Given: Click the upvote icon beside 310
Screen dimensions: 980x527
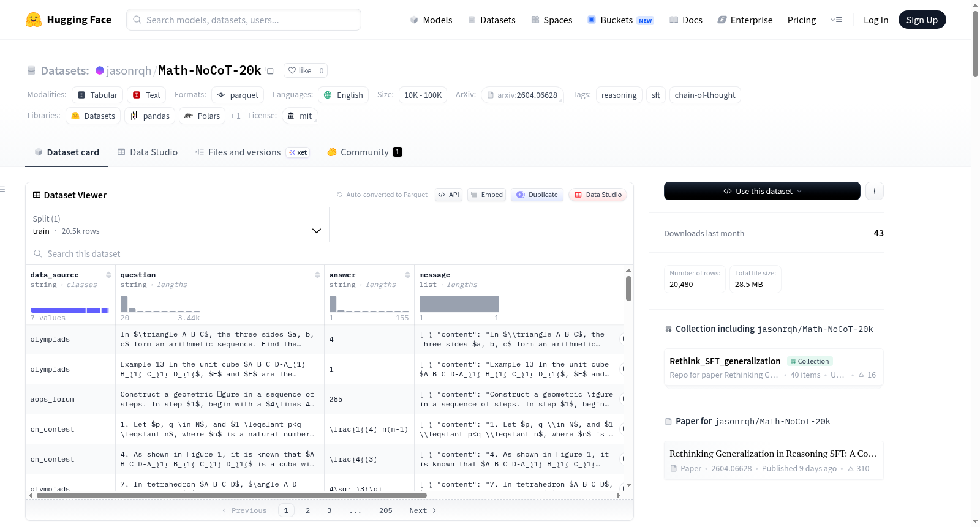Looking at the screenshot, I should (851, 469).
